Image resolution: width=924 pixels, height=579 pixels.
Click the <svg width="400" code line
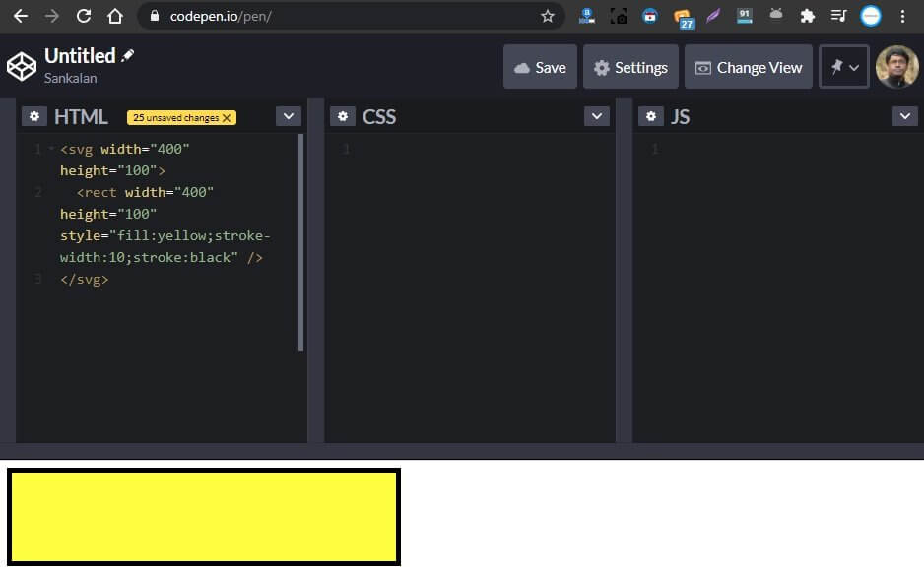124,149
